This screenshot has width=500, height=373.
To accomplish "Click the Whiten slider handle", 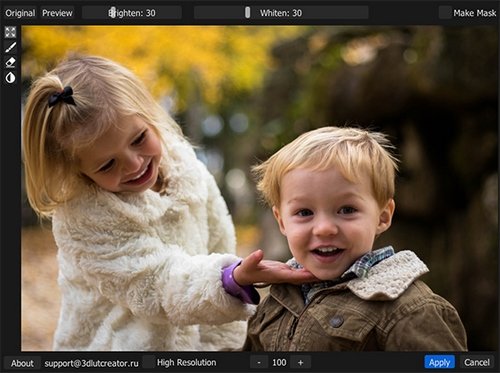I will pyautogui.click(x=247, y=12).
